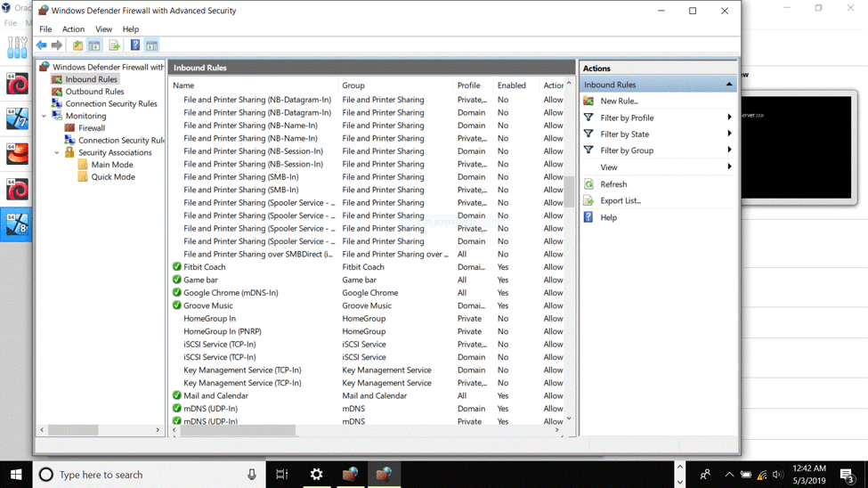Image resolution: width=868 pixels, height=488 pixels.
Task: Toggle the Show/Hide Action Pane icon
Action: pos(151,45)
